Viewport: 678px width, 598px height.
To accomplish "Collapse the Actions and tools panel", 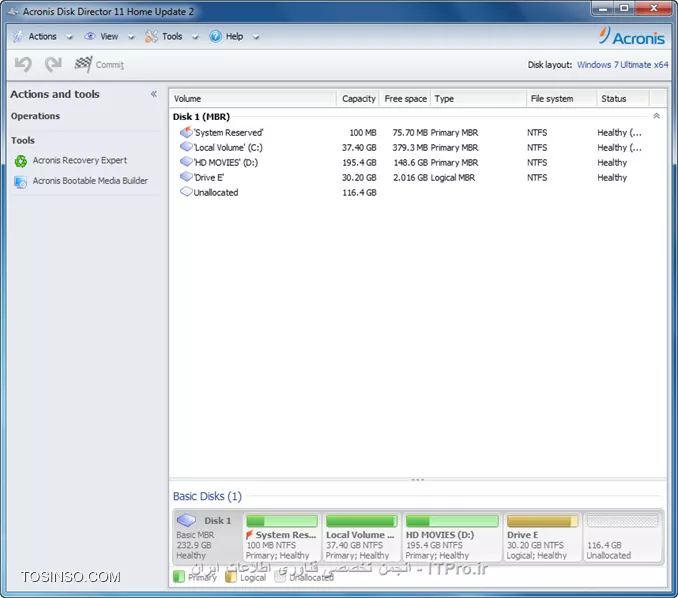I will [x=154, y=94].
